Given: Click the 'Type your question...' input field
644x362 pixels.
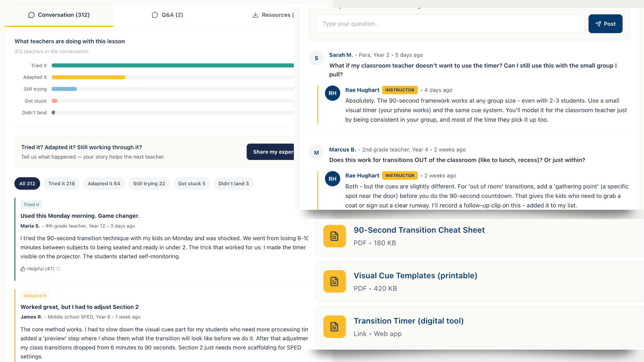Looking at the screenshot, I should pyautogui.click(x=450, y=24).
